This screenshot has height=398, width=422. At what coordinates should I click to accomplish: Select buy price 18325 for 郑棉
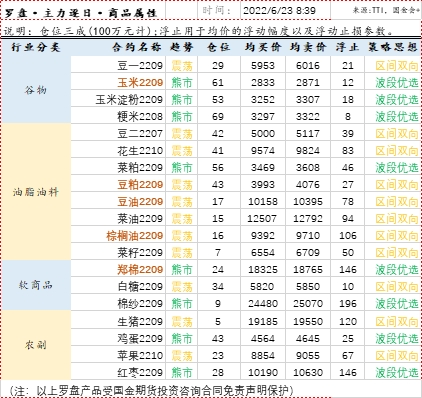pos(263,270)
